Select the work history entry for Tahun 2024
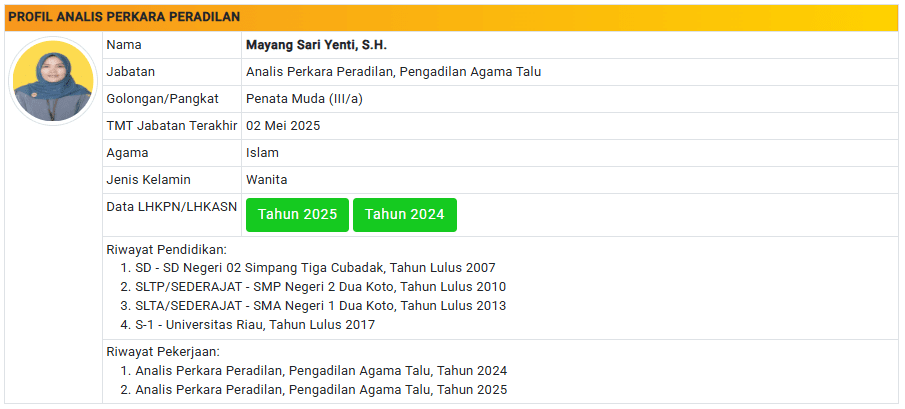This screenshot has width=905, height=409. click(321, 371)
